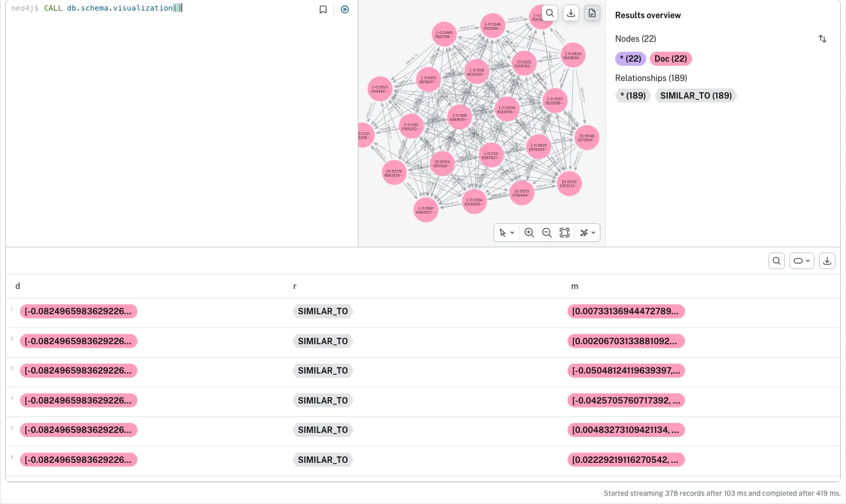
Task: Select graph node [0.02716 8562635
Action: coord(394,173)
